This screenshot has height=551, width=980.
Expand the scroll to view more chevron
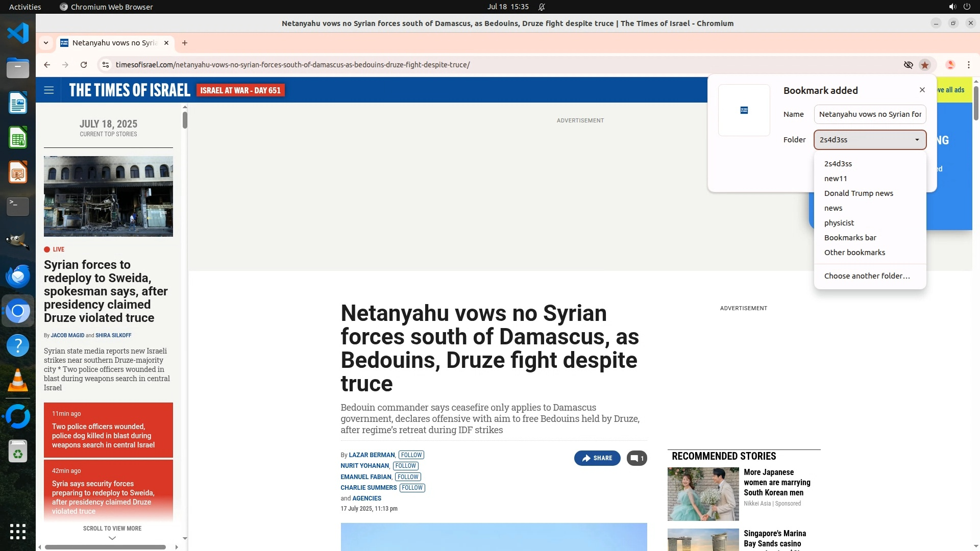112,538
